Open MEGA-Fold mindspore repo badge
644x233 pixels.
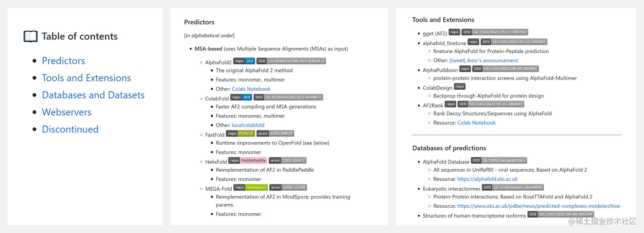[x=251, y=187]
